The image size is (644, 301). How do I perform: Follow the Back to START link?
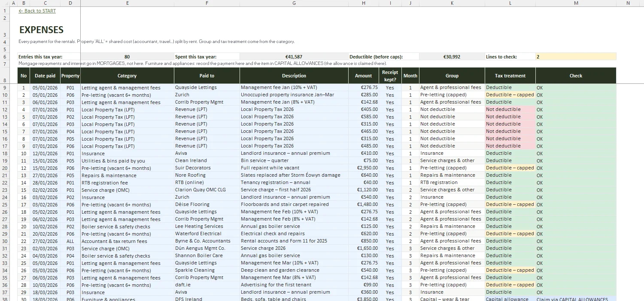coord(37,11)
